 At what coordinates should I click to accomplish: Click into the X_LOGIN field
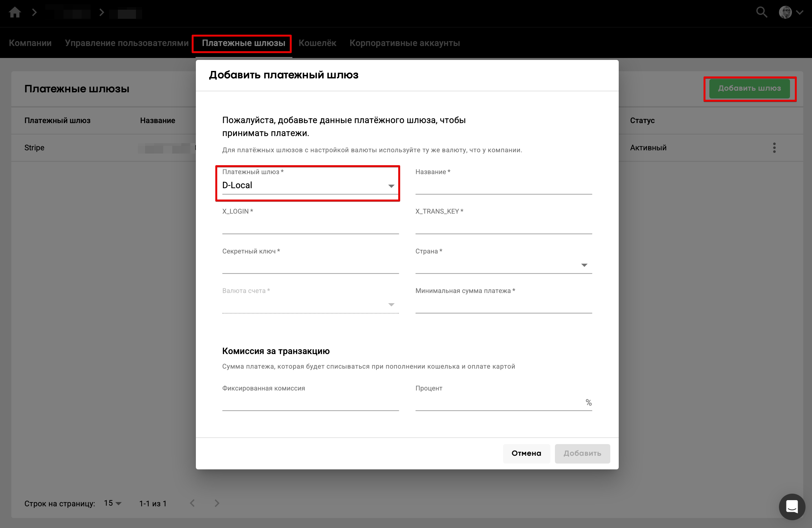(x=310, y=225)
